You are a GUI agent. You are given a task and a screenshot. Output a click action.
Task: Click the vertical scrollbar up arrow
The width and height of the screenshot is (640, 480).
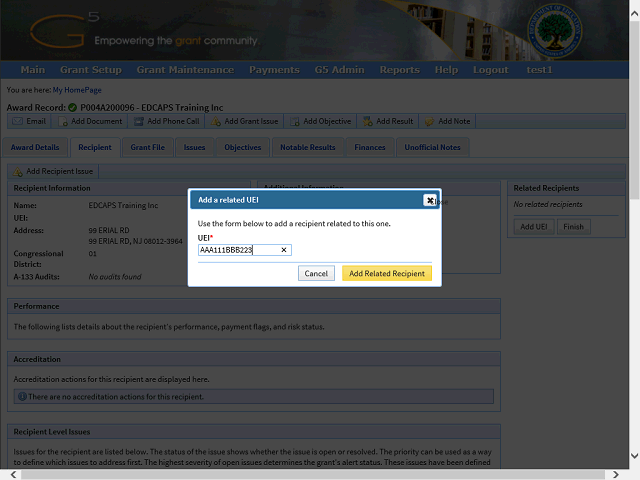point(634,13)
